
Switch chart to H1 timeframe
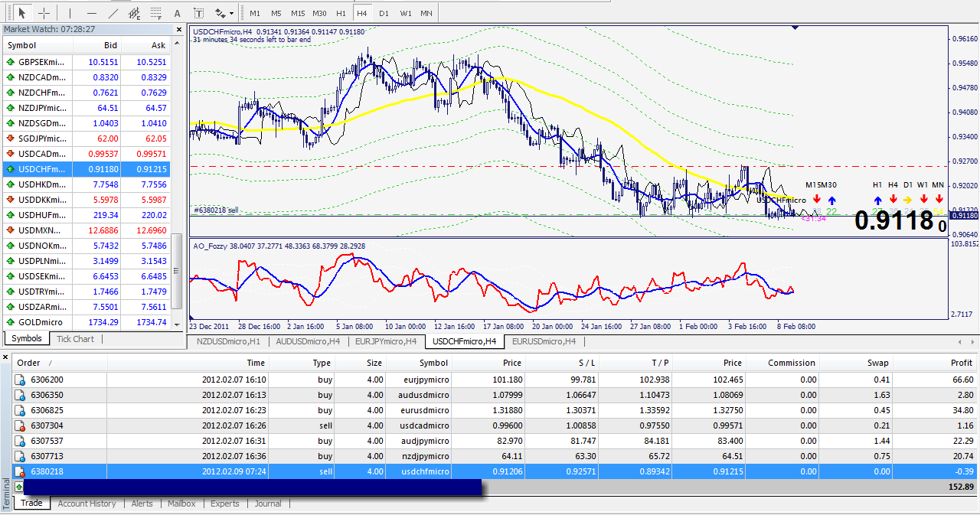pos(341,13)
